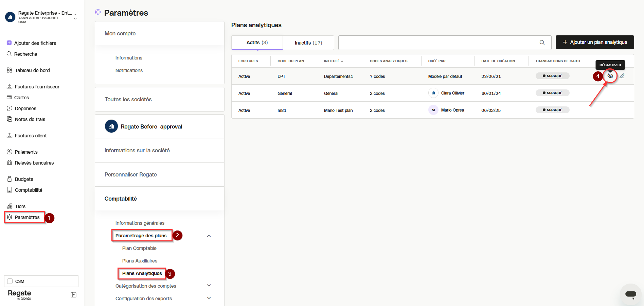Image resolution: width=644 pixels, height=306 pixels.
Task: Switch to the Actifs (3) tab
Action: coord(257,42)
